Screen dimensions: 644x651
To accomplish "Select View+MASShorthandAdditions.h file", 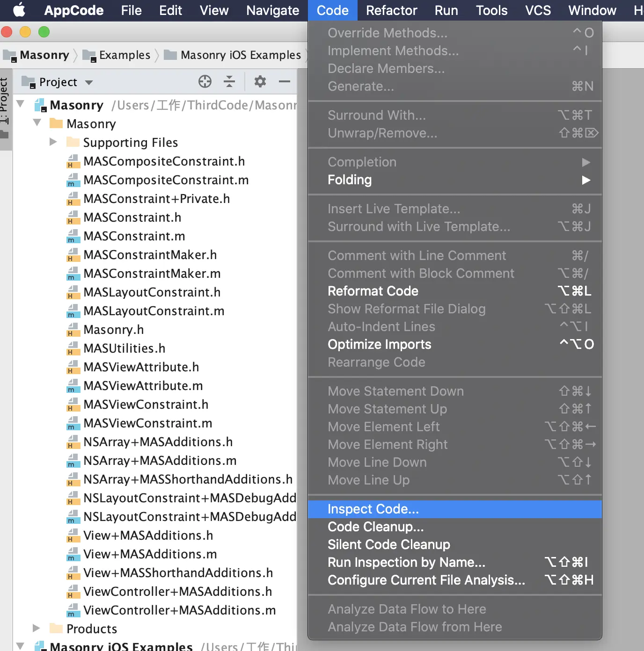I will [x=178, y=573].
